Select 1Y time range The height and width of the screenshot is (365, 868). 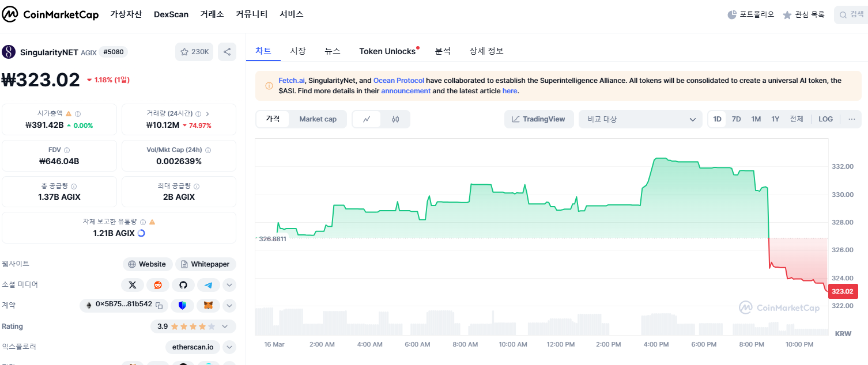pyautogui.click(x=775, y=119)
